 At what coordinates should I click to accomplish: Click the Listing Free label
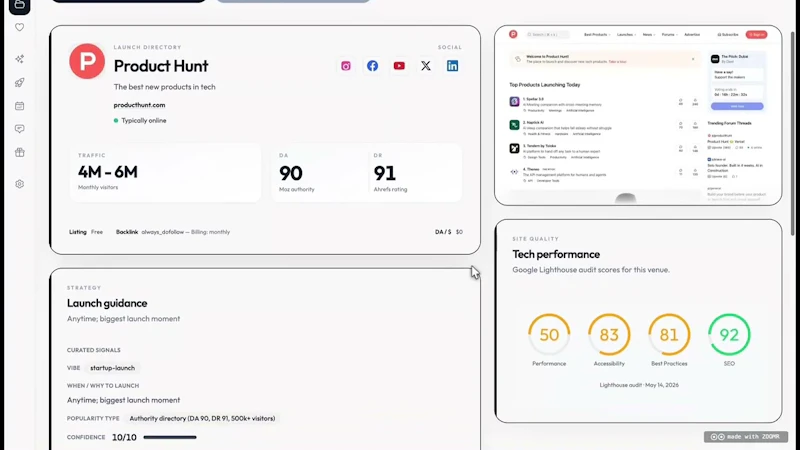(x=86, y=232)
